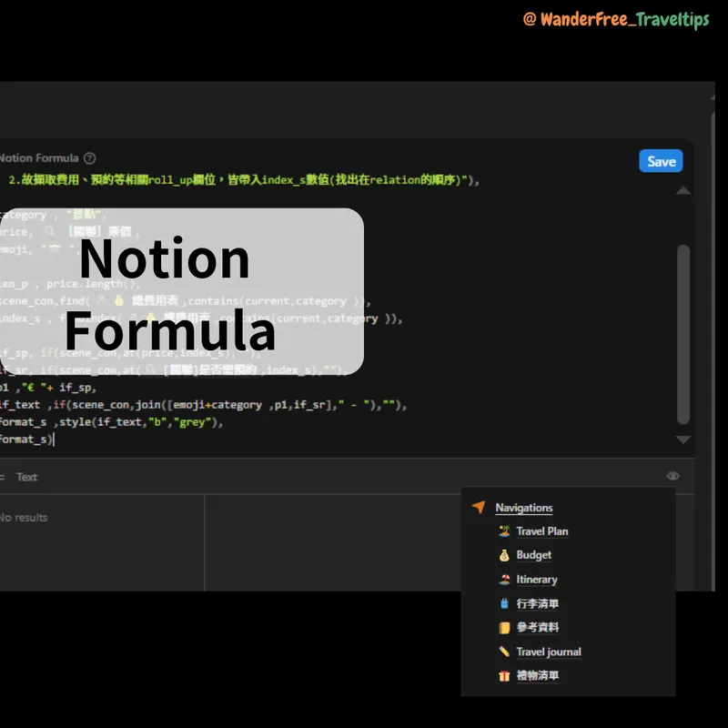The image size is (728, 728).
Task: Click the pencil icon beside Travel journal
Action: pyautogui.click(x=504, y=652)
